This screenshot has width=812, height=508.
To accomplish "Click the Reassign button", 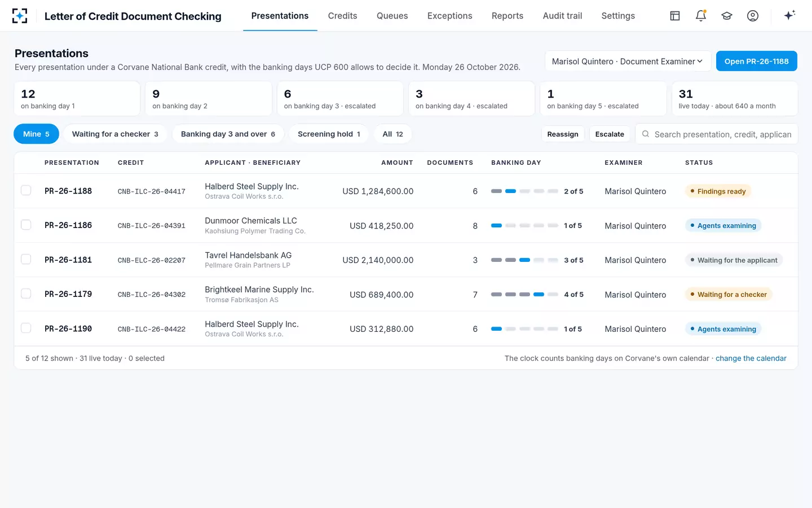I will point(563,134).
